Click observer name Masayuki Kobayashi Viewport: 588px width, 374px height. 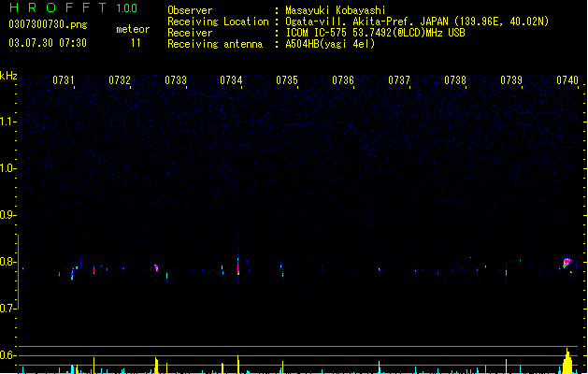[x=336, y=10]
